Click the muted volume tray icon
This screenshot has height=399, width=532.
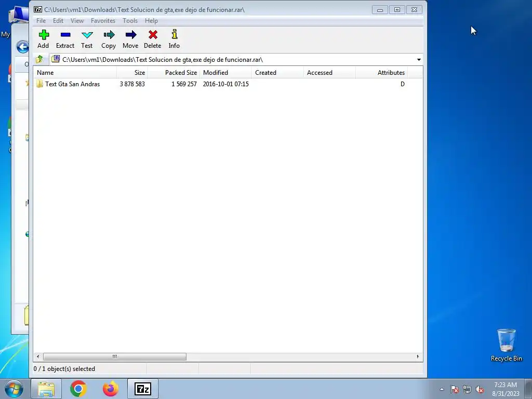coord(480,389)
